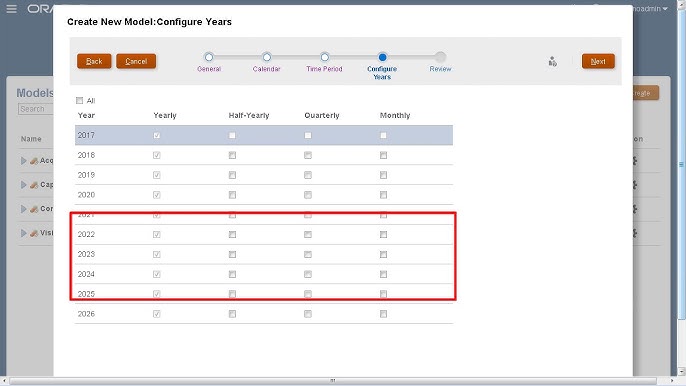Go to the Time Period step
The image size is (686, 386).
[324, 57]
